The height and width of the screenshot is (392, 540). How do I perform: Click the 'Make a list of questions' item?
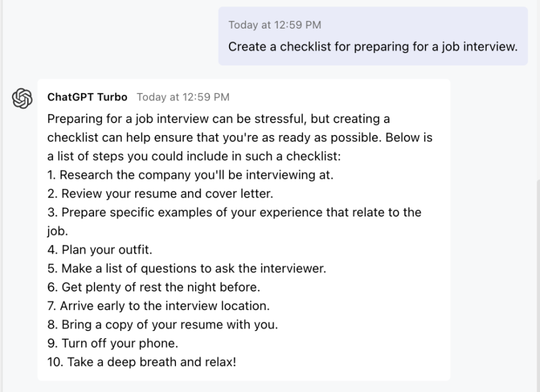pos(186,268)
